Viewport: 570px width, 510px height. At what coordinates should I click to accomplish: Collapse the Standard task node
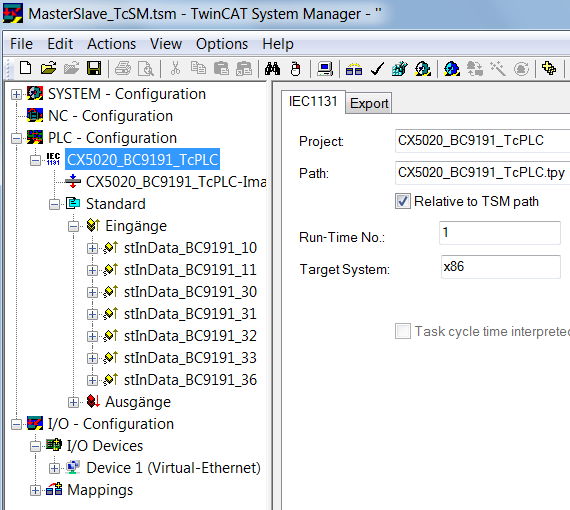54,204
